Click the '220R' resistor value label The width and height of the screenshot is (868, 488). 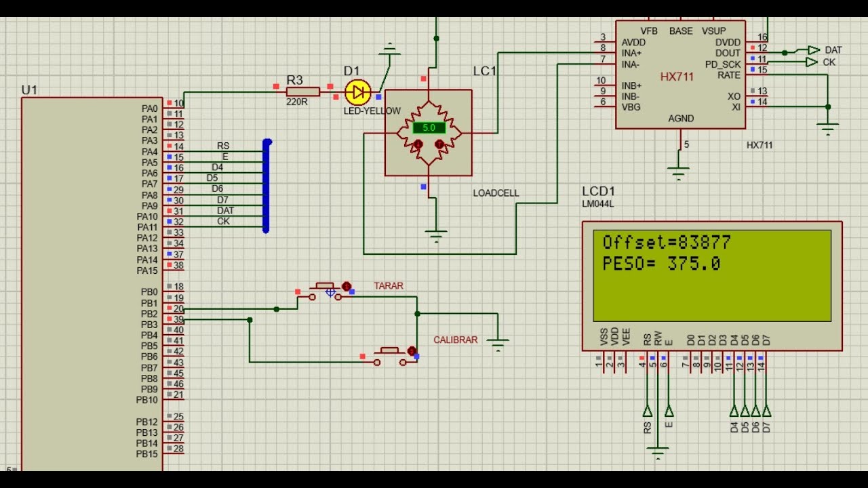coord(297,102)
